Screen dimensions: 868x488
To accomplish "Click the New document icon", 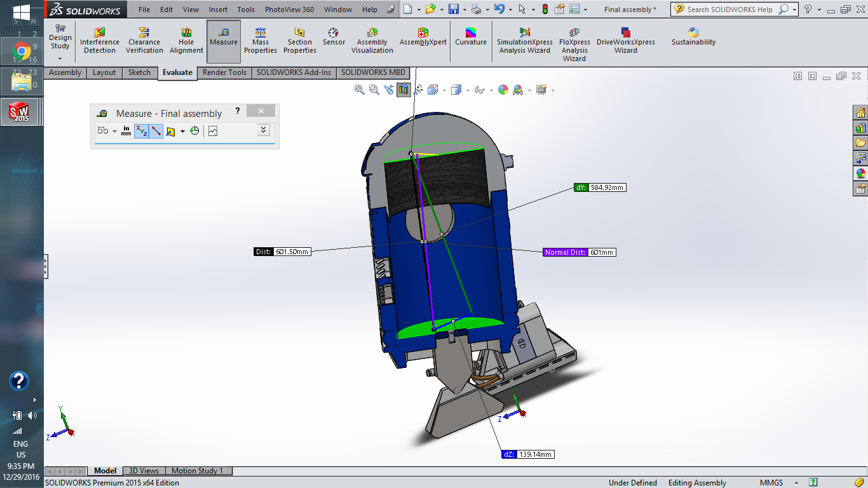I will pyautogui.click(x=407, y=9).
